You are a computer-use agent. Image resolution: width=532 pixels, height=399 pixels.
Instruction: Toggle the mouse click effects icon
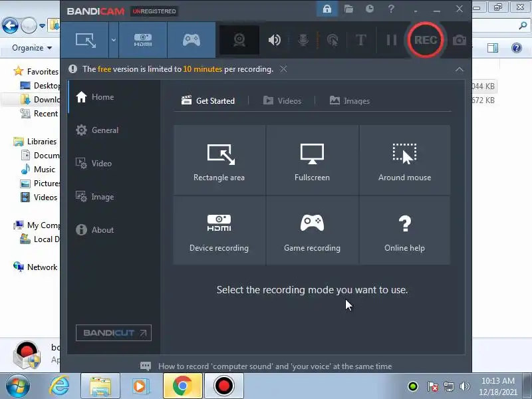pyautogui.click(x=332, y=41)
